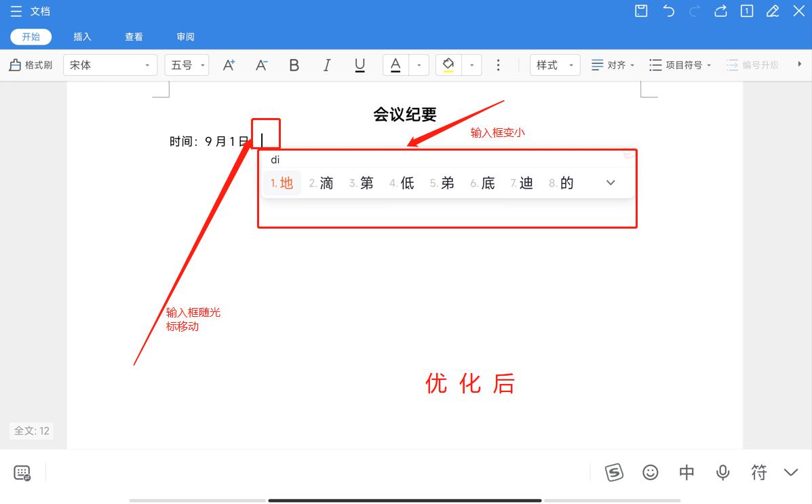This screenshot has width=812, height=504.
Task: Open the 对齐 alignment dropdown
Action: pos(613,64)
